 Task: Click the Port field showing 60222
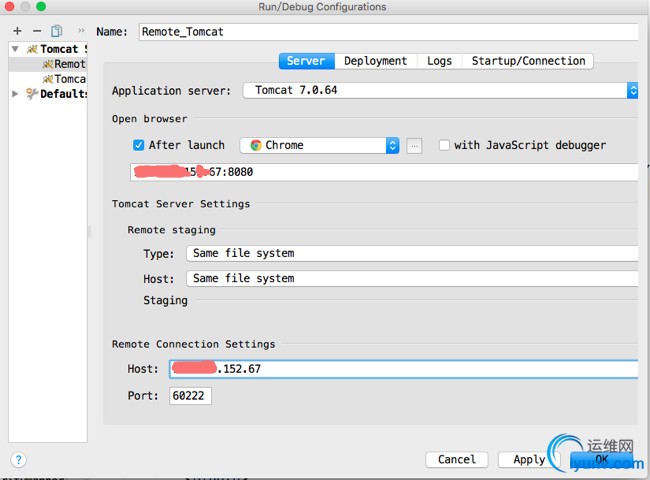click(190, 396)
